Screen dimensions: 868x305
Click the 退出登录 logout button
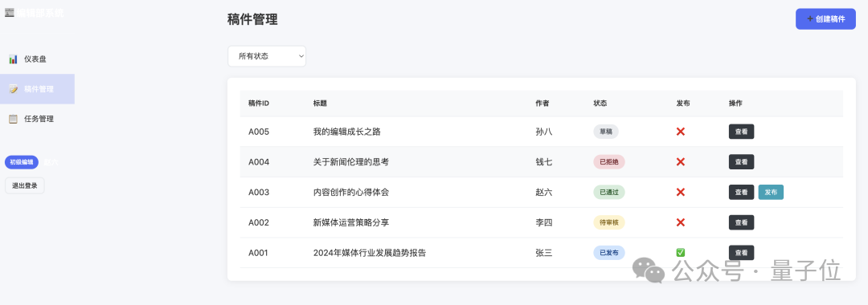[x=24, y=185]
